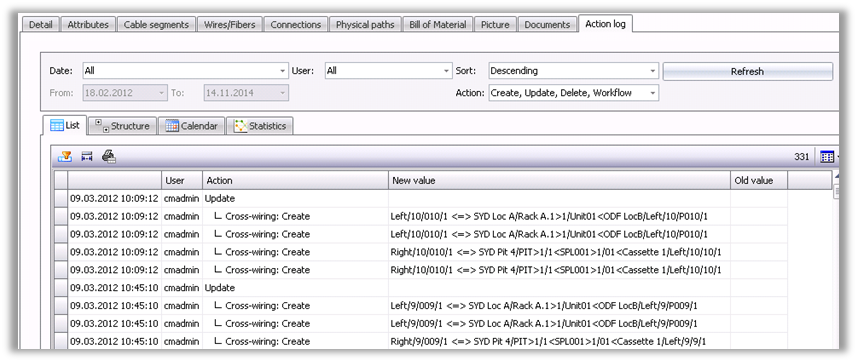The image size is (857, 362).
Task: Switch to the Detail tab
Action: click(x=40, y=25)
